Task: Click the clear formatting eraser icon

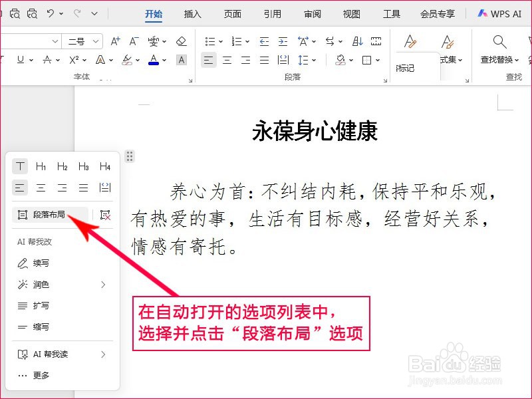Action: point(182,41)
